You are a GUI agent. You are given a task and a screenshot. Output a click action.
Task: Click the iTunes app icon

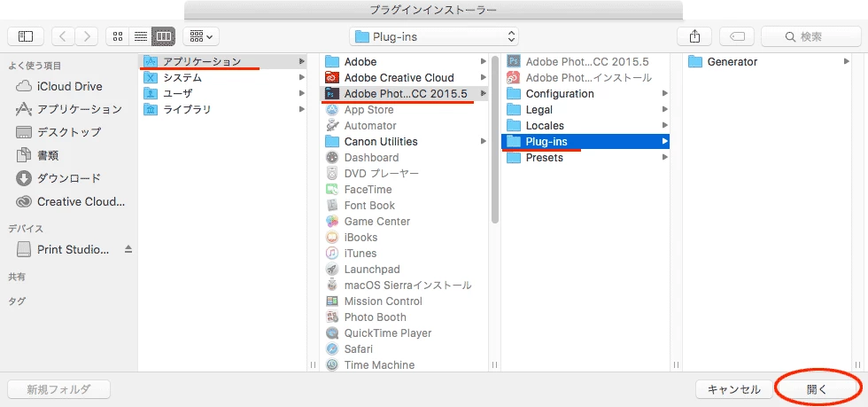332,254
